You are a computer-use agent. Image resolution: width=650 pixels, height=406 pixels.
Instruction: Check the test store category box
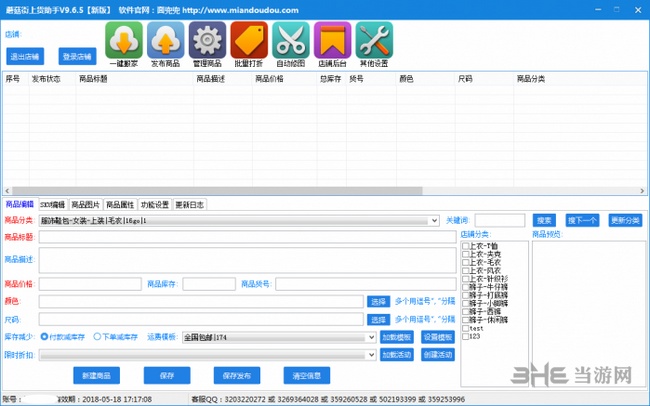(465, 326)
